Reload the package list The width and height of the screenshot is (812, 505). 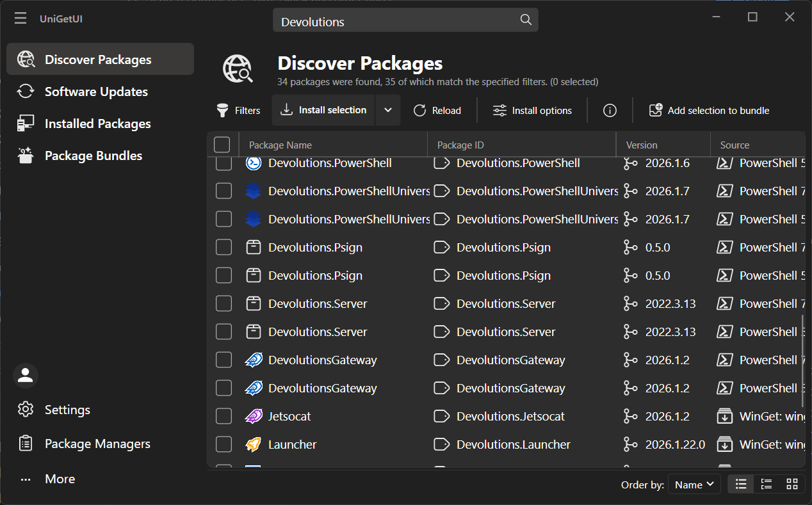(x=437, y=110)
